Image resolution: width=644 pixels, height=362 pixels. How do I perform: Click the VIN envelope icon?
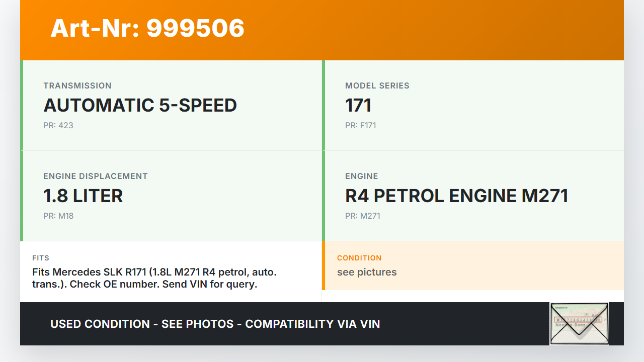(579, 323)
